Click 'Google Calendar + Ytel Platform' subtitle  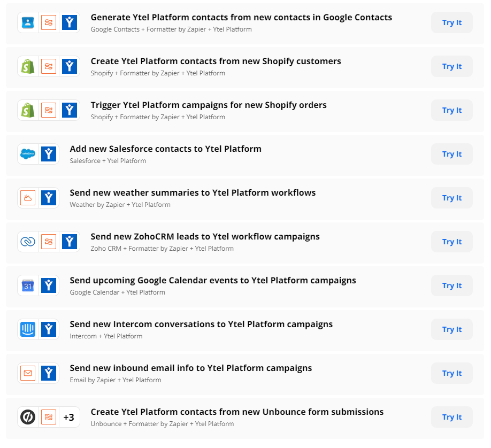coord(117,292)
